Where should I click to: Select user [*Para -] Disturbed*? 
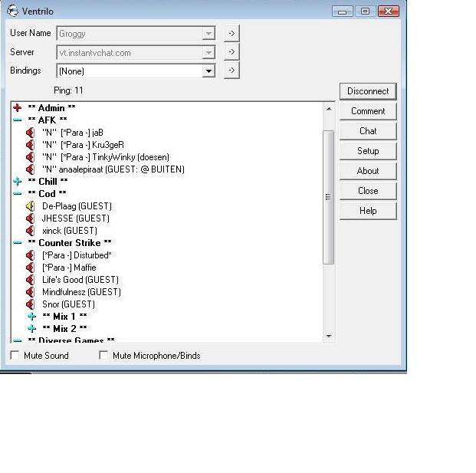77,255
